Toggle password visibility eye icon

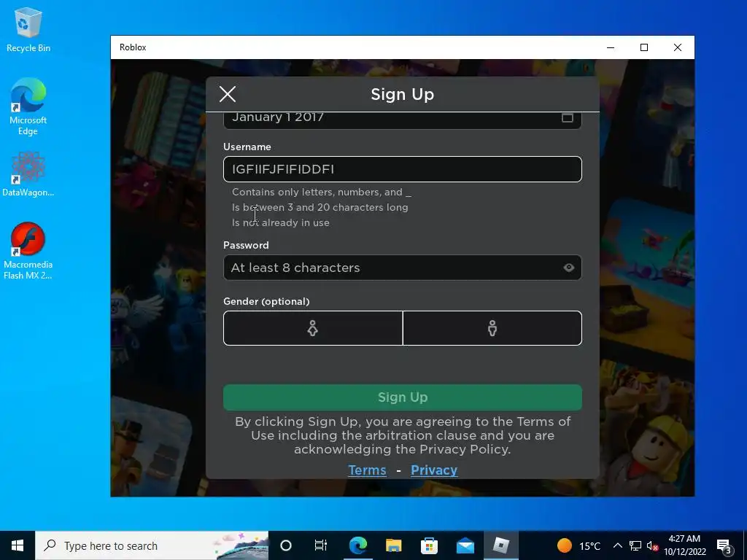[x=568, y=268]
